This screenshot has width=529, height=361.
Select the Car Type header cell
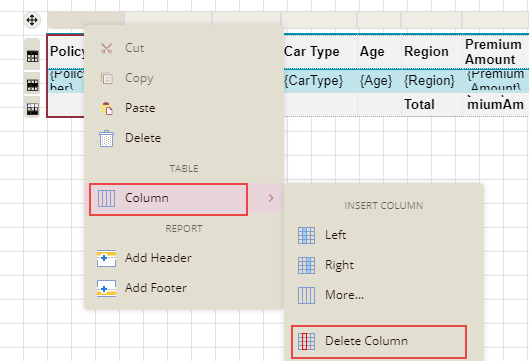pyautogui.click(x=320, y=52)
